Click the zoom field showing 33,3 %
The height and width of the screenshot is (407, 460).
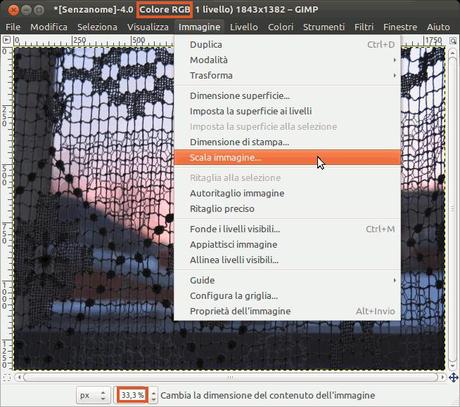click(132, 395)
